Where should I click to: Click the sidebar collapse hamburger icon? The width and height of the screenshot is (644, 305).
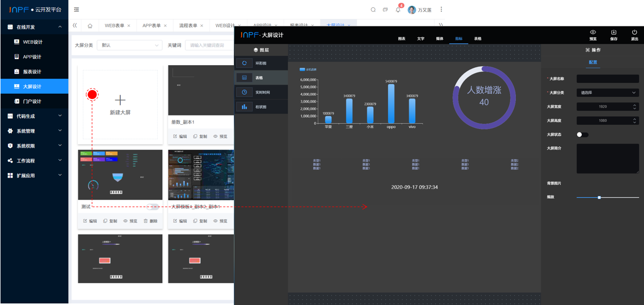pyautogui.click(x=77, y=9)
